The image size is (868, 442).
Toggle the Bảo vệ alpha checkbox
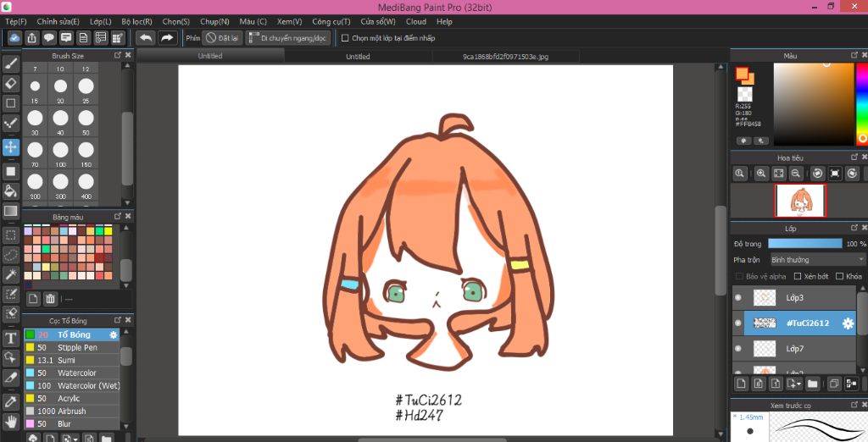[739, 276]
